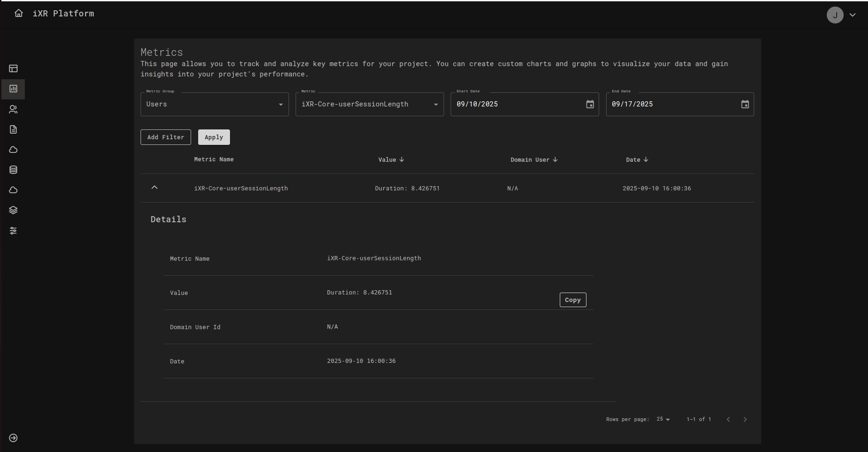Open the End Date calendar picker
The image size is (868, 452).
point(745,104)
